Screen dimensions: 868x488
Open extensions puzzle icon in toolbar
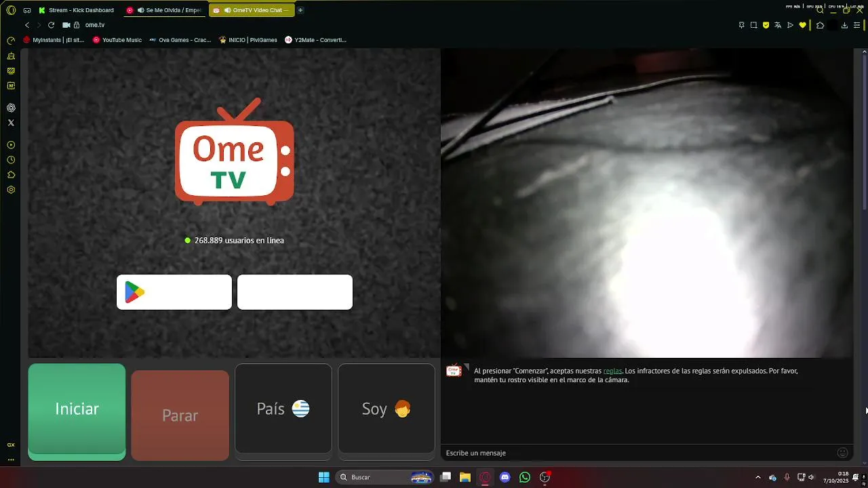point(820,25)
